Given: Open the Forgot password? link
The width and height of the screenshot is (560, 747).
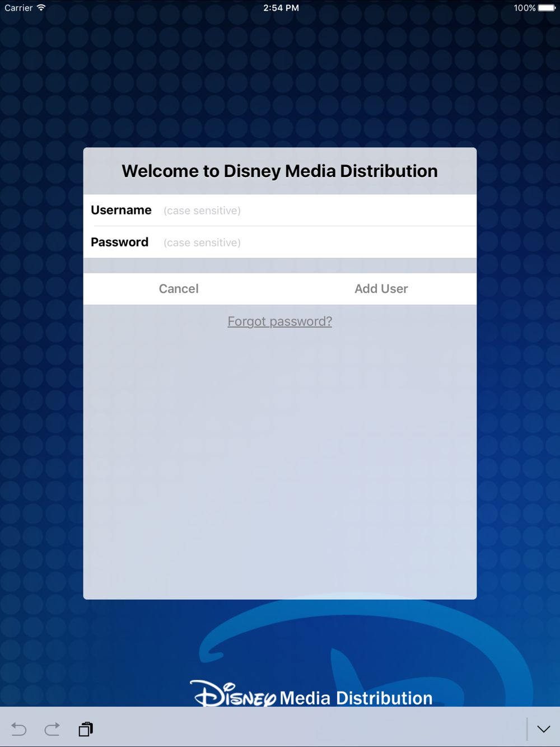Looking at the screenshot, I should coord(279,321).
